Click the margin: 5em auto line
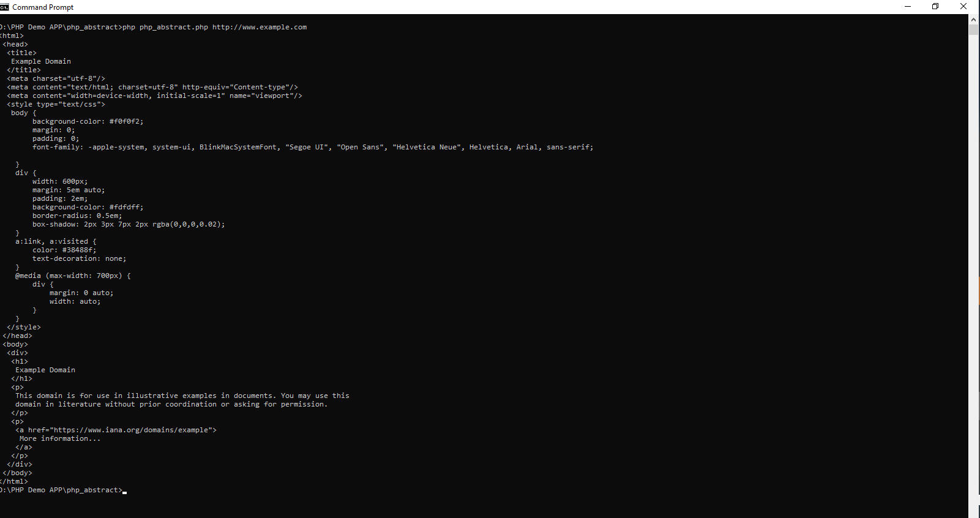Screen dimensions: 980x518 pyautogui.click(x=69, y=190)
